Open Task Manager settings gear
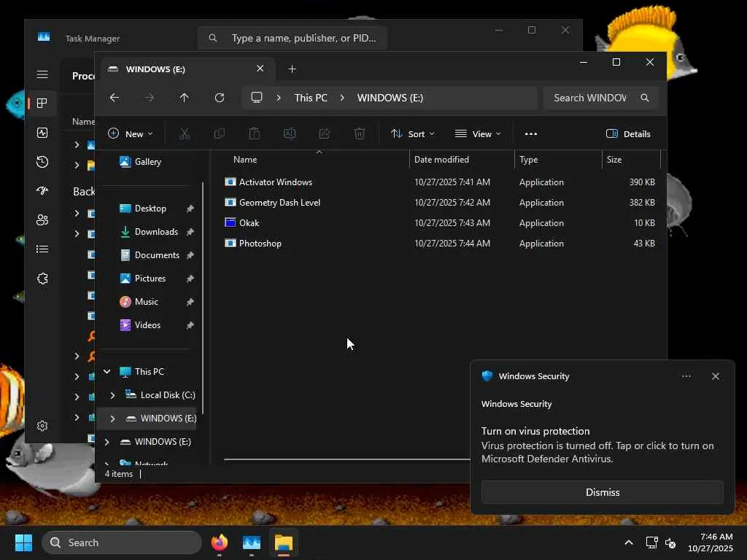 tap(42, 426)
